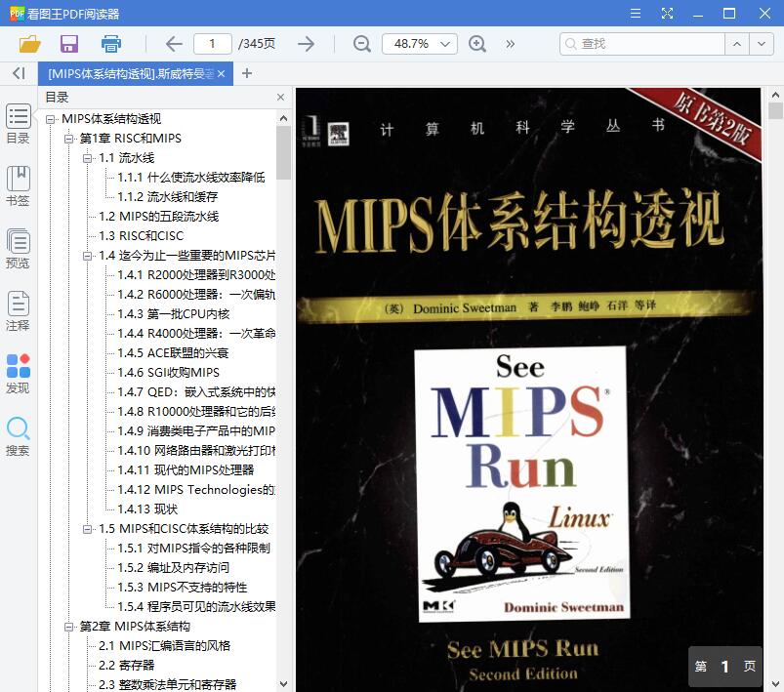
Task: Jump to 1.4.9 消费类电子产品 entry
Action: (x=196, y=431)
